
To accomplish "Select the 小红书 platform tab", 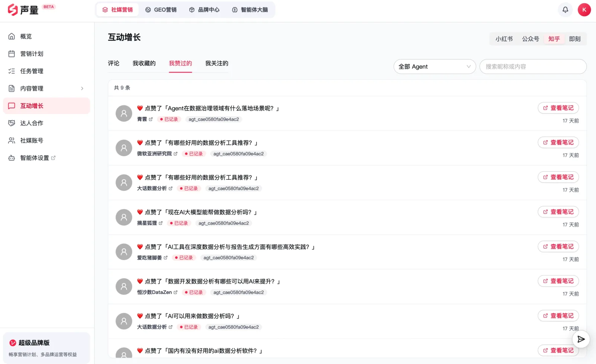I will point(504,39).
